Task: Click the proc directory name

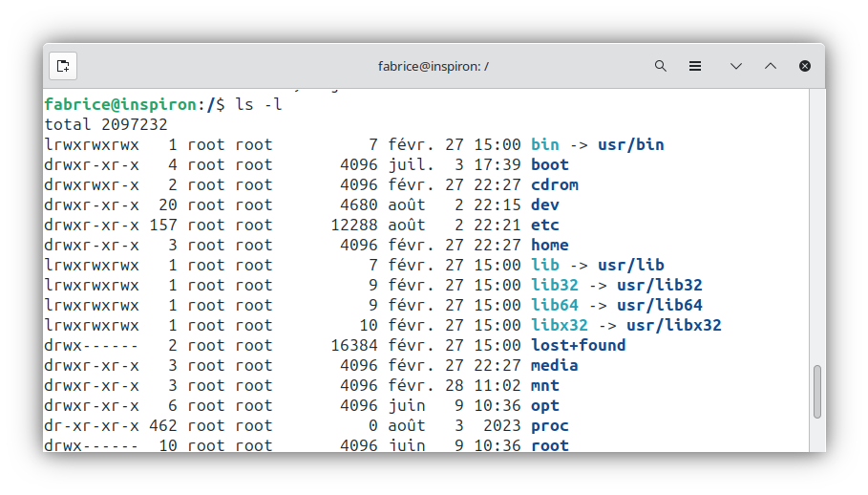Action: coord(550,425)
